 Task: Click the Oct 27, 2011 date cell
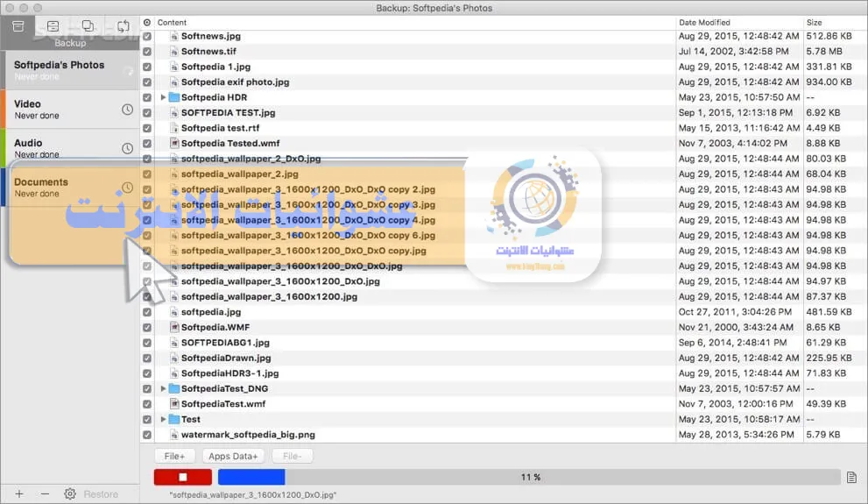click(735, 312)
